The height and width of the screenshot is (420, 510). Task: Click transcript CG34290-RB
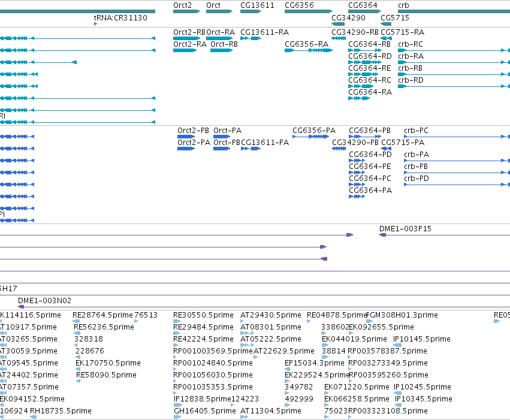[x=339, y=38]
